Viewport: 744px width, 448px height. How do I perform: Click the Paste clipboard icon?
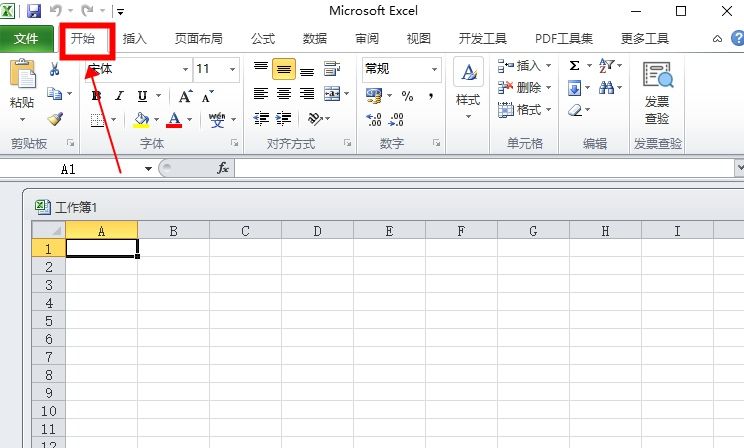coord(22,73)
